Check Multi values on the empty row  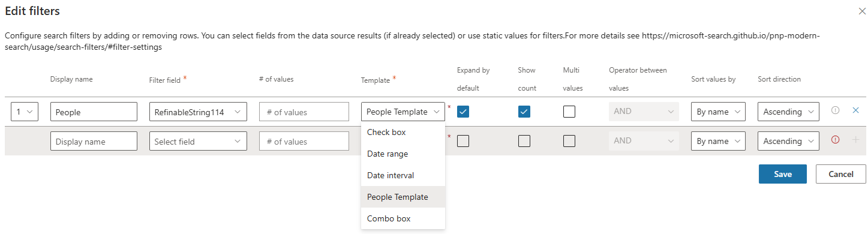point(569,141)
